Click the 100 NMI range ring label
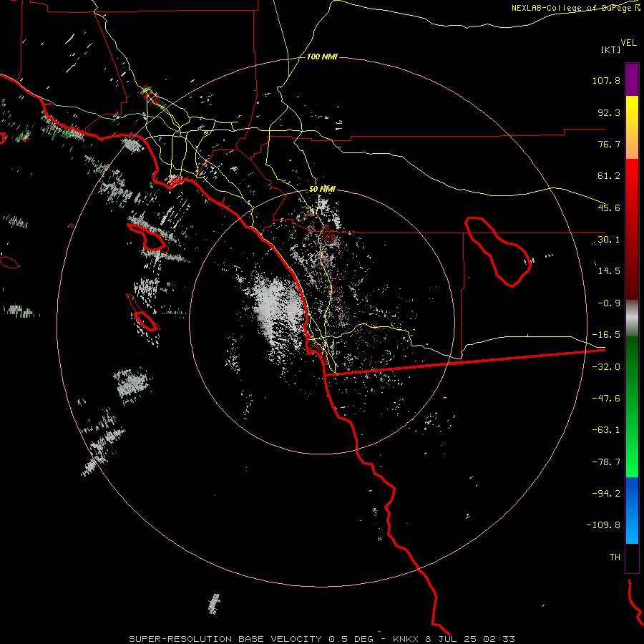Image resolution: width=644 pixels, height=644 pixels. pos(322,57)
